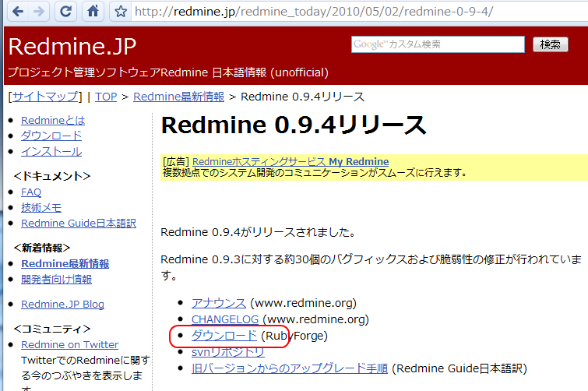This screenshot has height=391, width=588.
Task: Open the 開発者向け情報 sidebar link
Action: click(x=56, y=280)
